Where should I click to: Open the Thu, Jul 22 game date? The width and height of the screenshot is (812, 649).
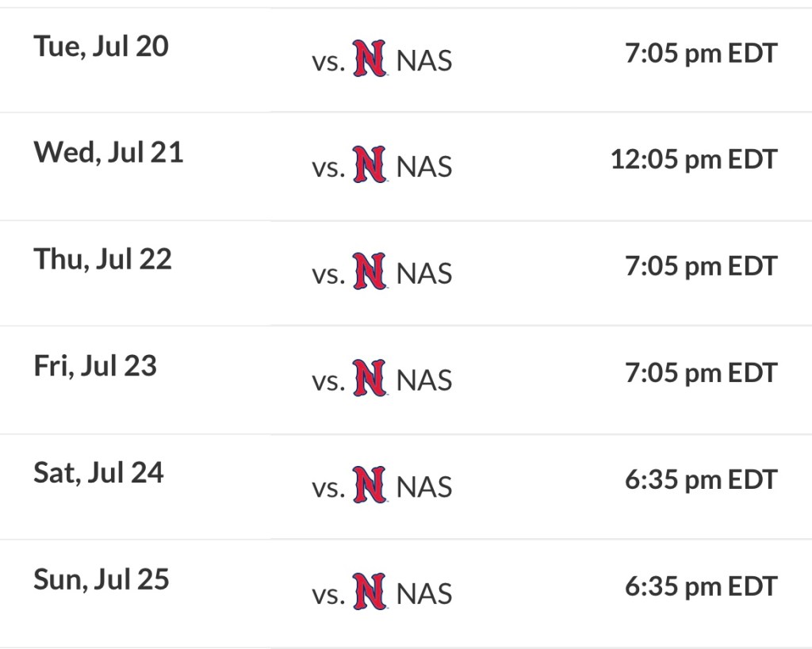(102, 260)
